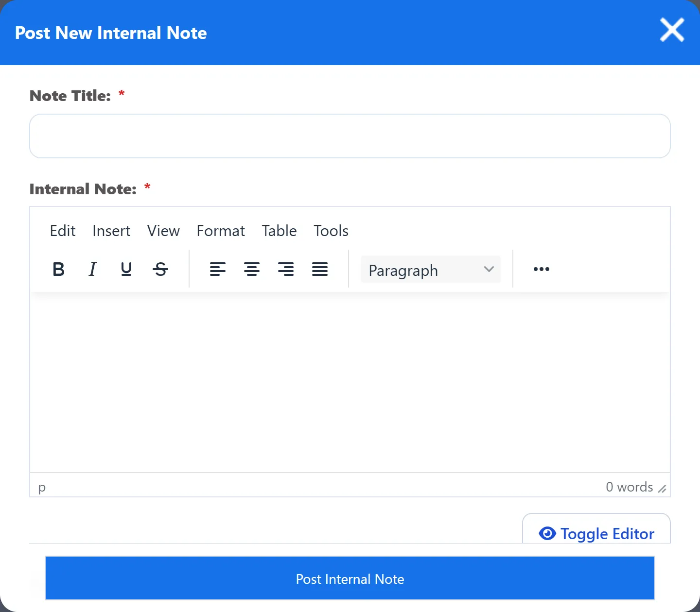This screenshot has width=700, height=612.
Task: Submit with Post Internal Note button
Action: (x=350, y=578)
